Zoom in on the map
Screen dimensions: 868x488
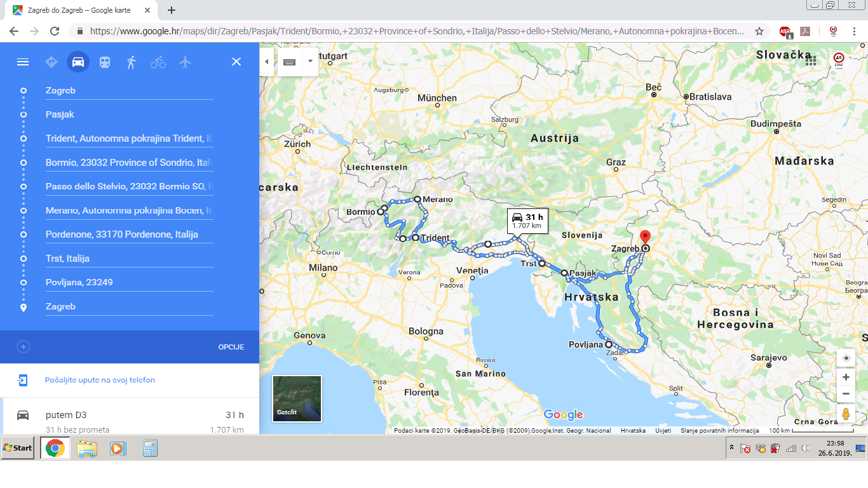[x=846, y=377]
